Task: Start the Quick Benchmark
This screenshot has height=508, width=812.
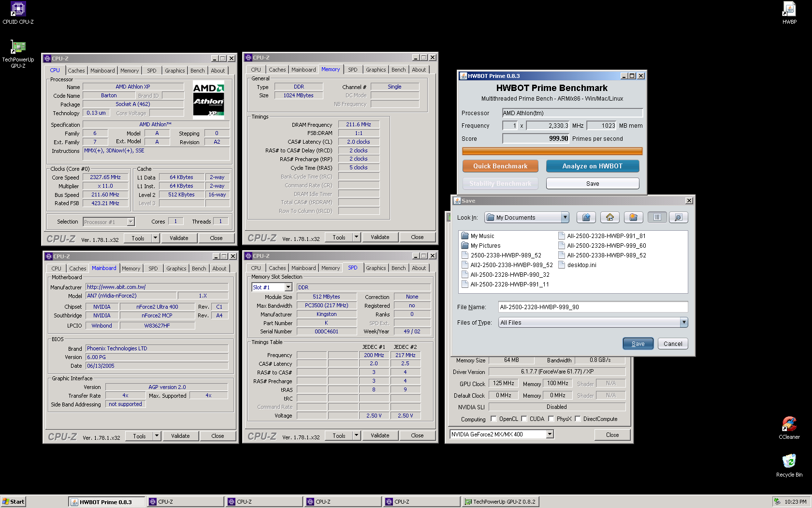Action: click(x=500, y=166)
